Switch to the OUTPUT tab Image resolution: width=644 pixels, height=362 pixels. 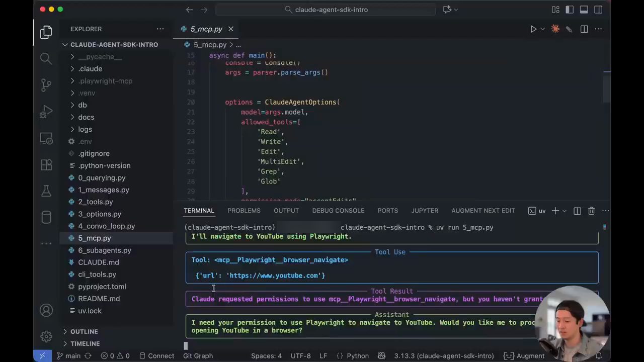point(286,211)
